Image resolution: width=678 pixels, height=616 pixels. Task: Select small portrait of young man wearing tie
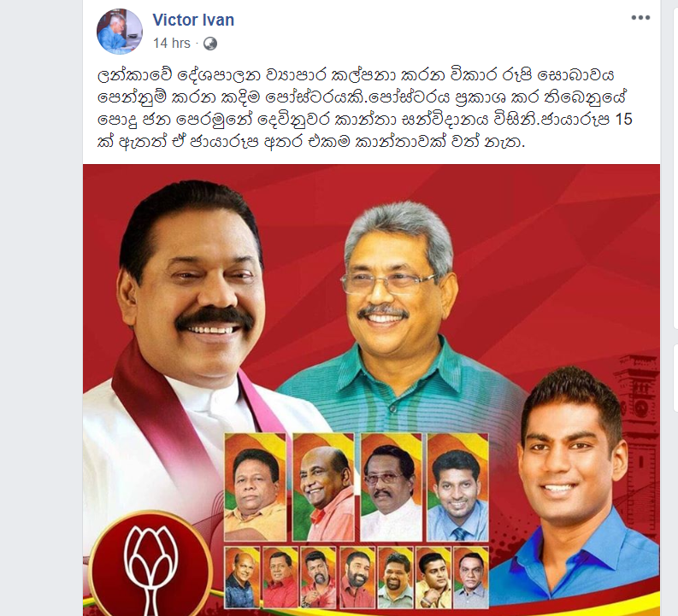[458, 487]
